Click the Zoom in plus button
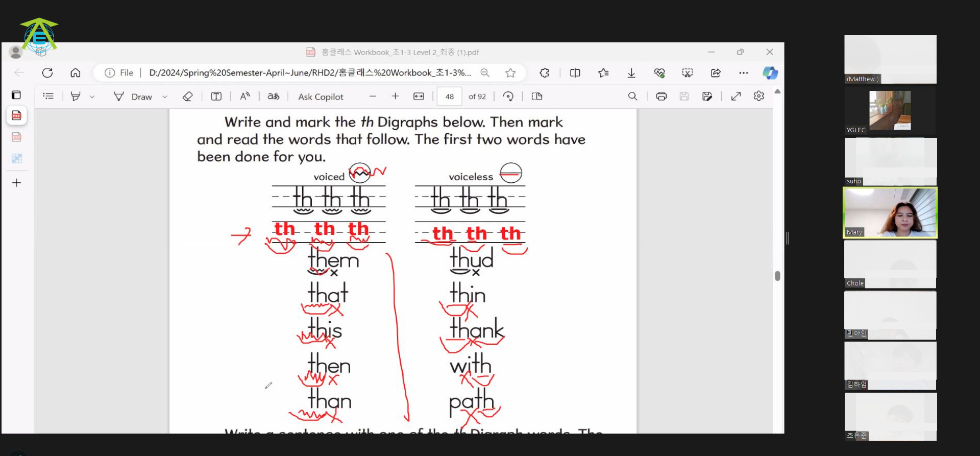This screenshot has height=456, width=980. pos(395,96)
